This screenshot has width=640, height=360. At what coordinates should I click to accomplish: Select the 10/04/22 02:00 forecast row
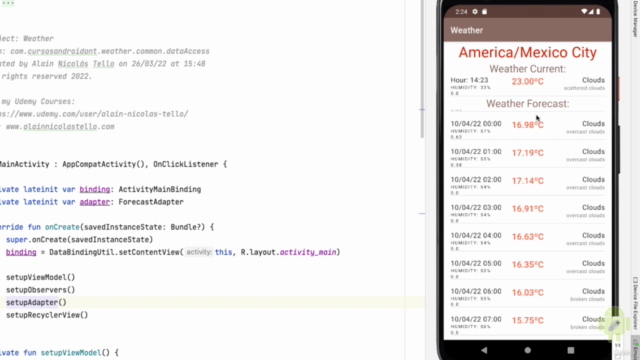point(527,184)
